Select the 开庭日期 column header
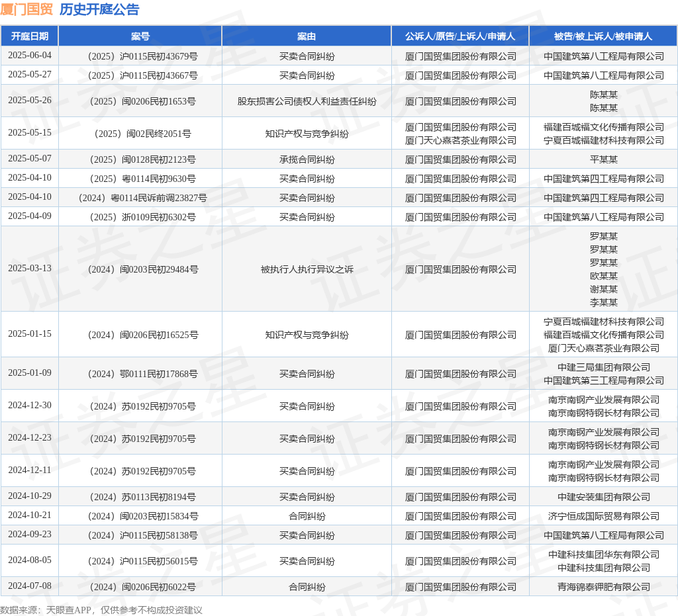678x616 pixels. pos(29,36)
